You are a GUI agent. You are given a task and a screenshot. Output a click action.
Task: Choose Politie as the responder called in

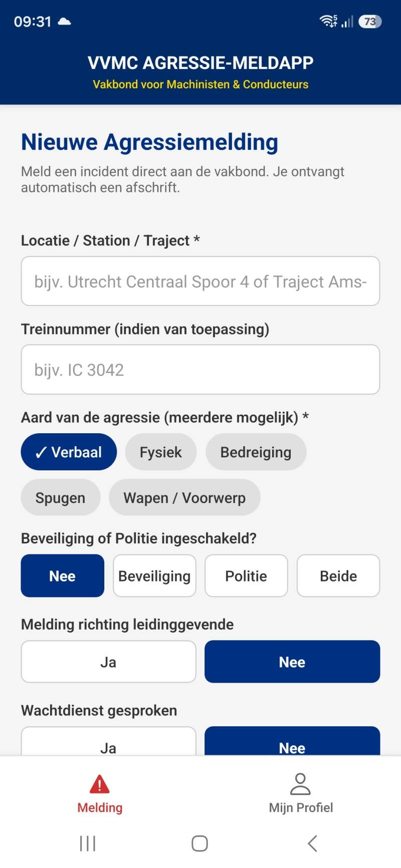(246, 575)
